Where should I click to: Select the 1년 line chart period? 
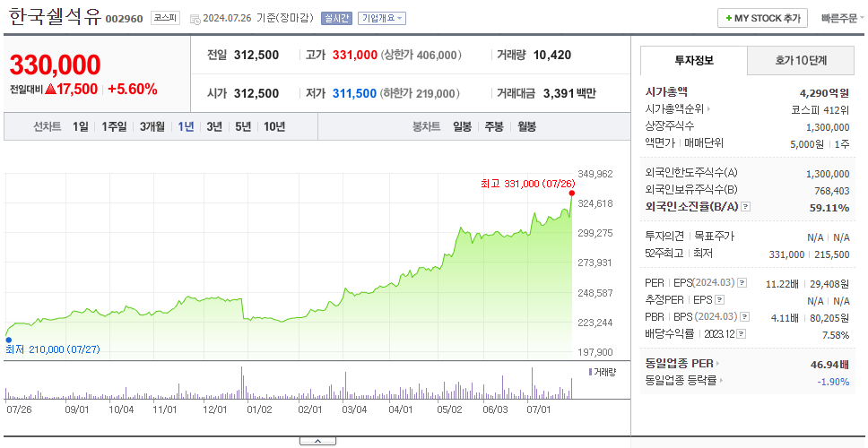point(186,126)
